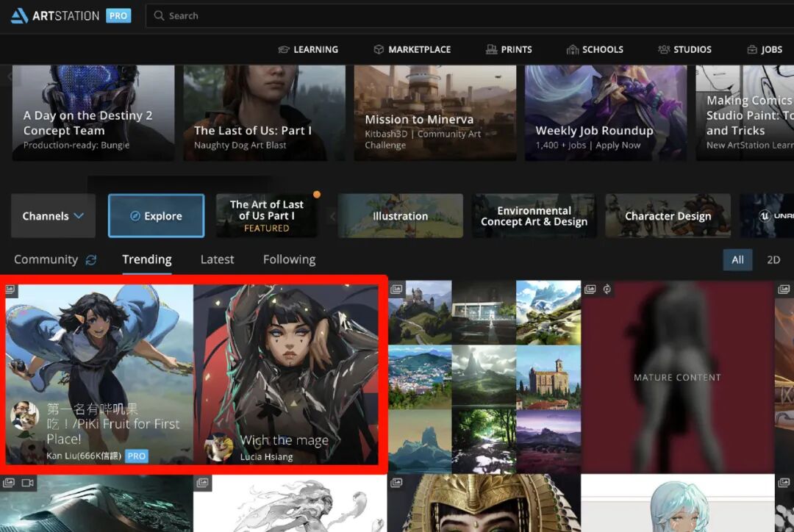Select the 2D filter button
This screenshot has width=794, height=532.
(x=773, y=259)
